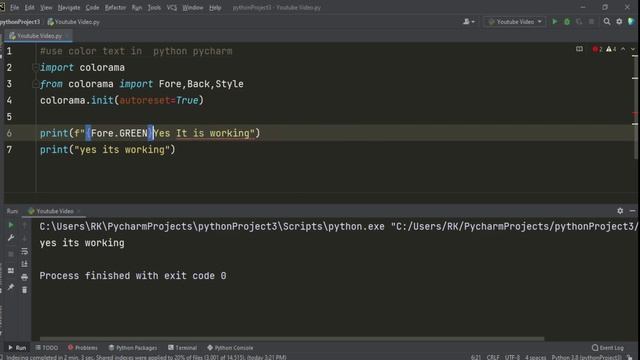640x360 pixels.
Task: Open the Python Console tool window
Action: (230, 348)
